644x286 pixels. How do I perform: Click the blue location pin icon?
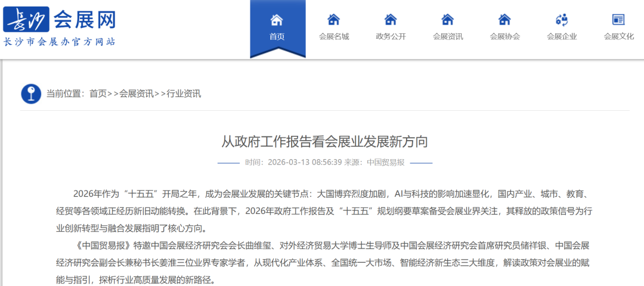click(x=31, y=94)
